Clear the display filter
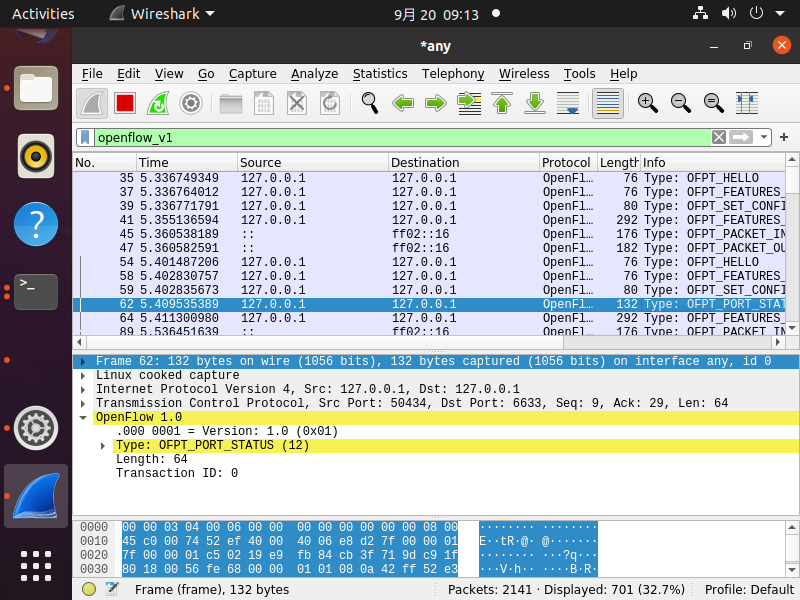The height and width of the screenshot is (600, 800). pyautogui.click(x=719, y=137)
